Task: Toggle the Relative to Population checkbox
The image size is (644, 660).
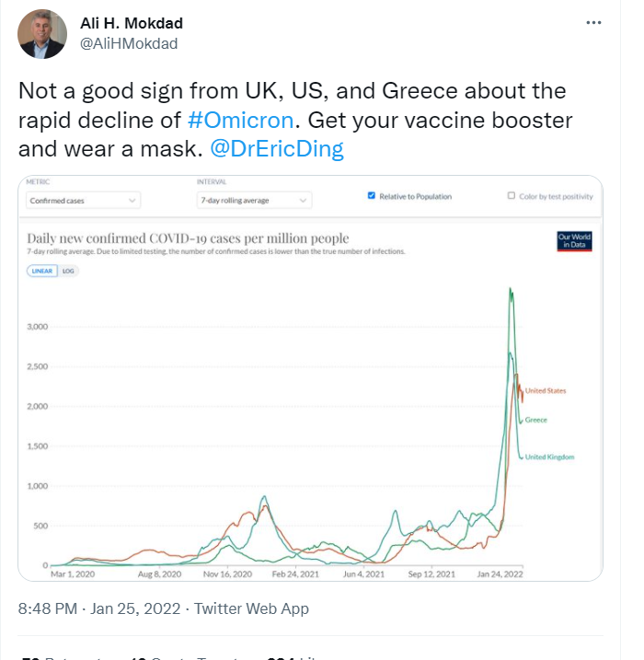Action: (x=371, y=196)
